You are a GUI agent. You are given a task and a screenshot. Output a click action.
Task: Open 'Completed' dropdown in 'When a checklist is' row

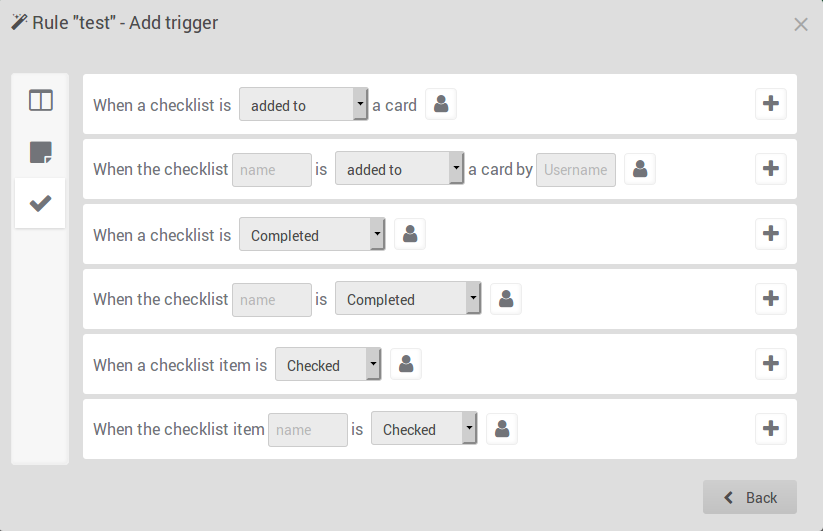312,235
